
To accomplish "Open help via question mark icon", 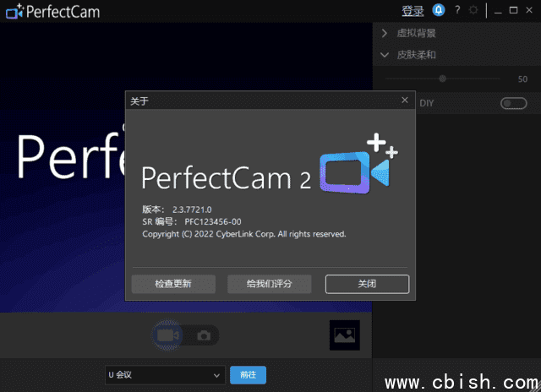I will (457, 10).
